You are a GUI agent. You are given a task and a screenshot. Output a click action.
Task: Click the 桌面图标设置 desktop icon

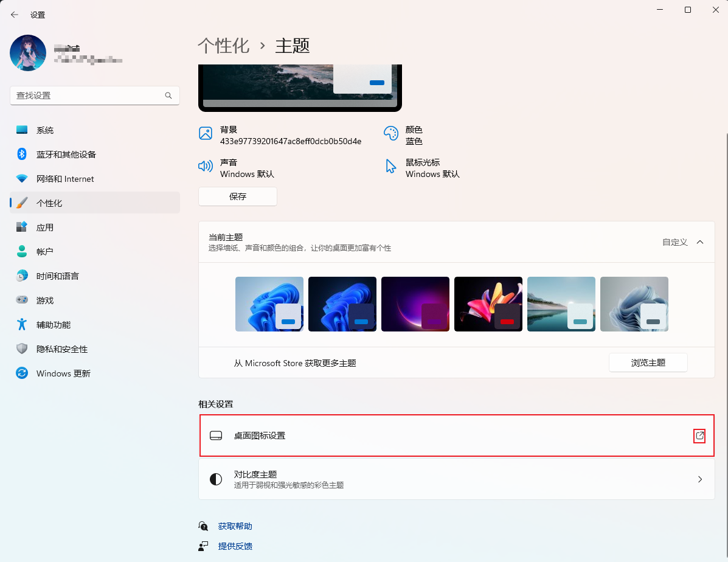216,435
